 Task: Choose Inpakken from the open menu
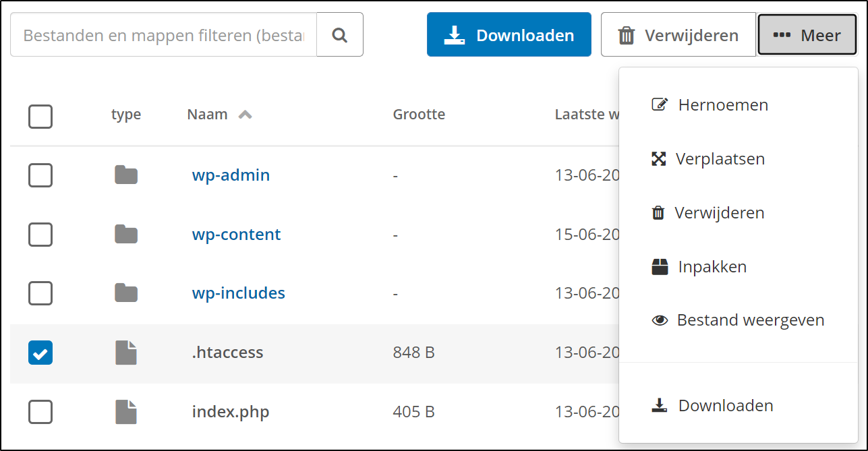712,266
